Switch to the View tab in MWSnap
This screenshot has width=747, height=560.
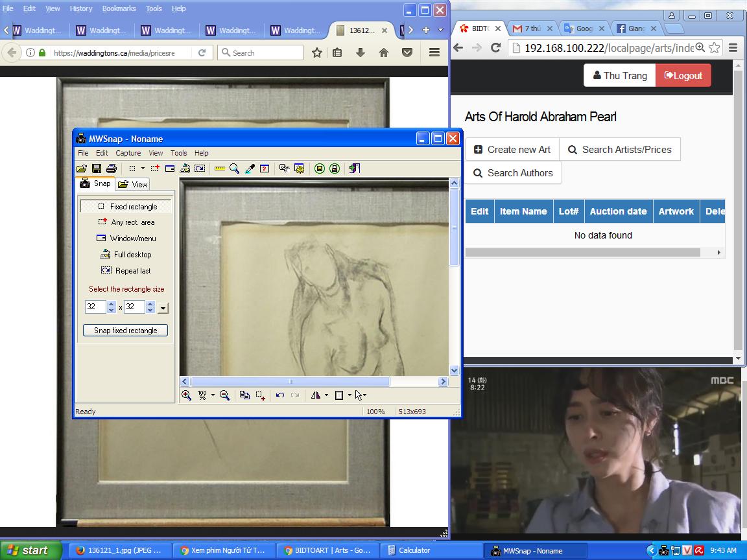tap(134, 184)
